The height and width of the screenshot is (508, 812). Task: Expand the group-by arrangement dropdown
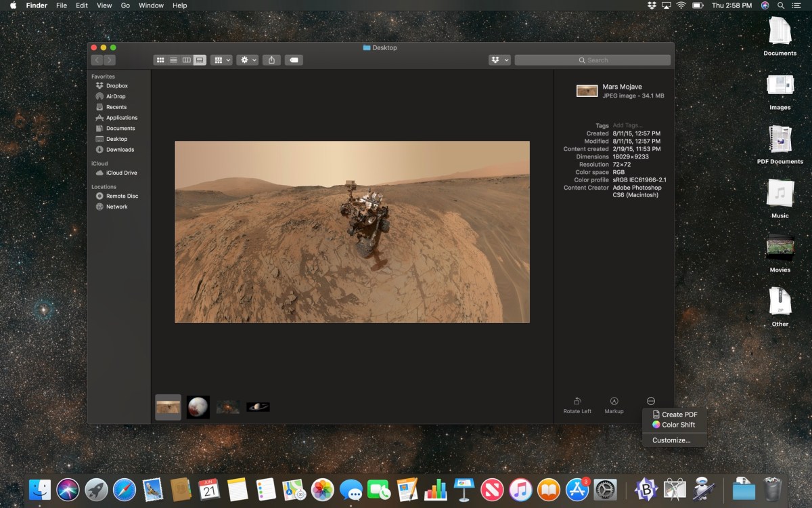221,60
